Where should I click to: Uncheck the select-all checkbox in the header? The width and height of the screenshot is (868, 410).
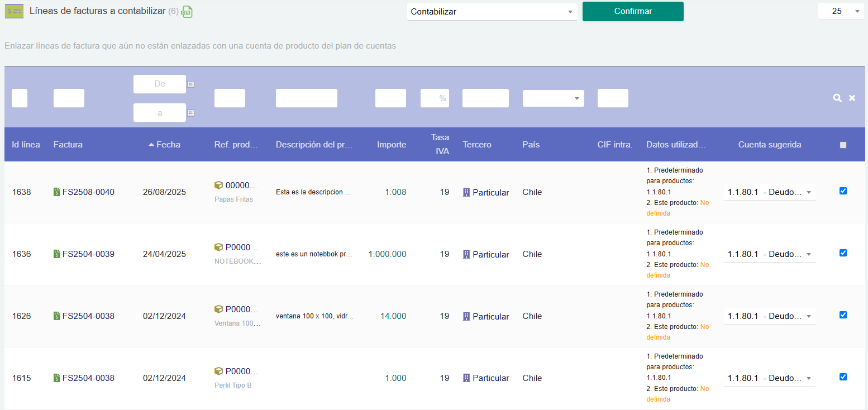pos(843,144)
